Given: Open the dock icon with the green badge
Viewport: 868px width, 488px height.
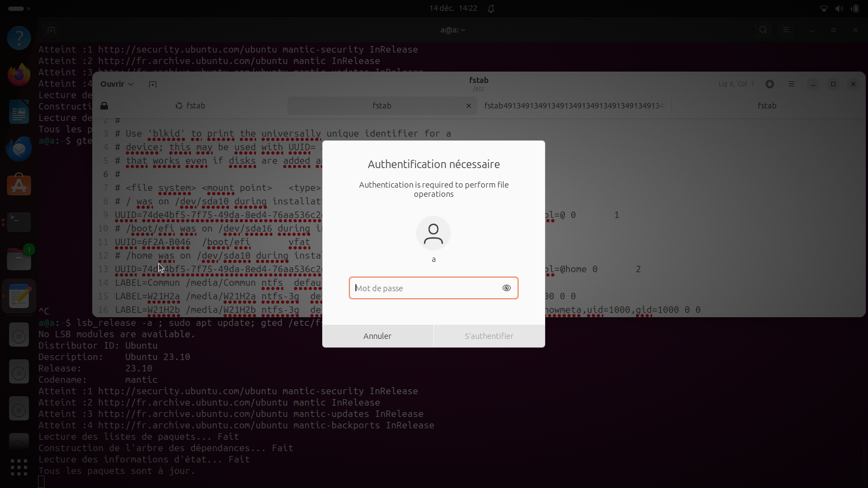Looking at the screenshot, I should coord(19,259).
